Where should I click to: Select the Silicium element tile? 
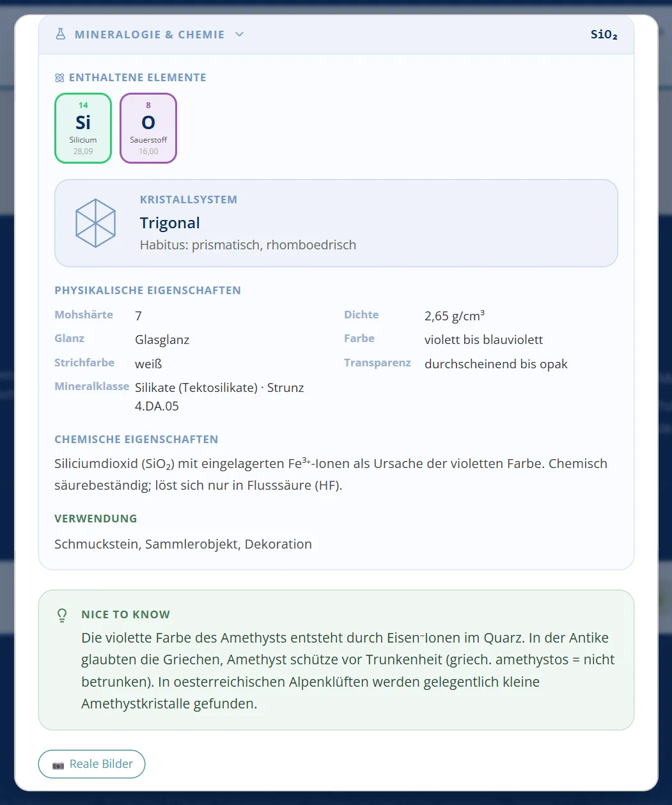click(83, 129)
